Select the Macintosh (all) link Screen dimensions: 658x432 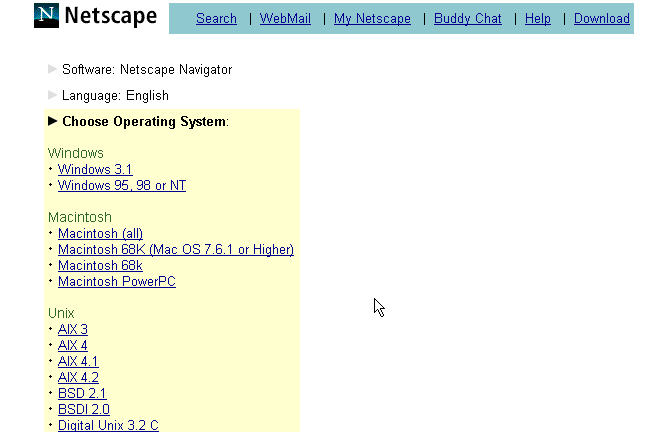tap(100, 234)
